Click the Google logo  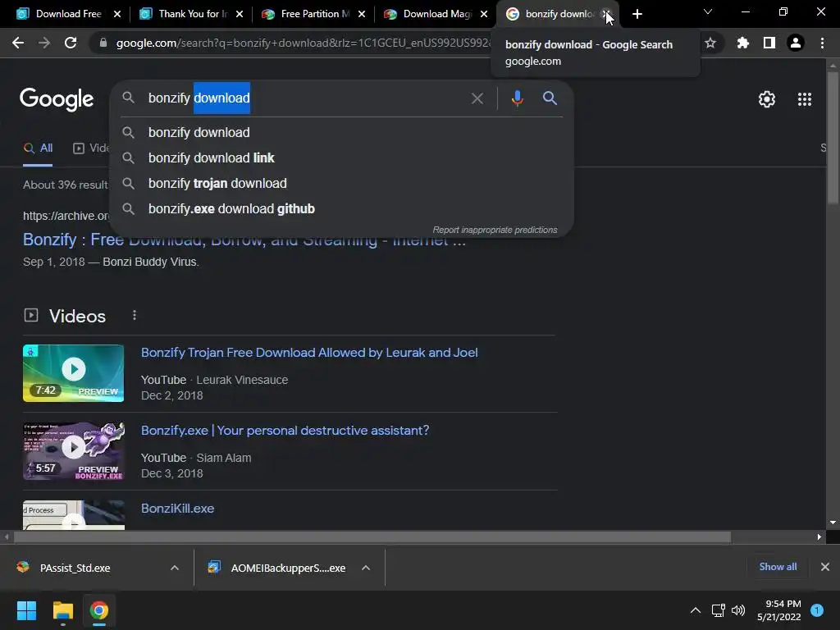57,99
